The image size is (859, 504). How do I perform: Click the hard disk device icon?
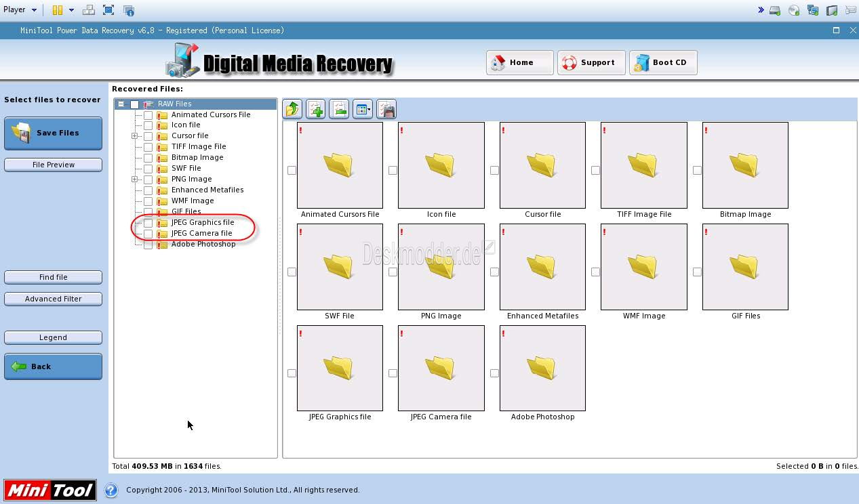775,10
